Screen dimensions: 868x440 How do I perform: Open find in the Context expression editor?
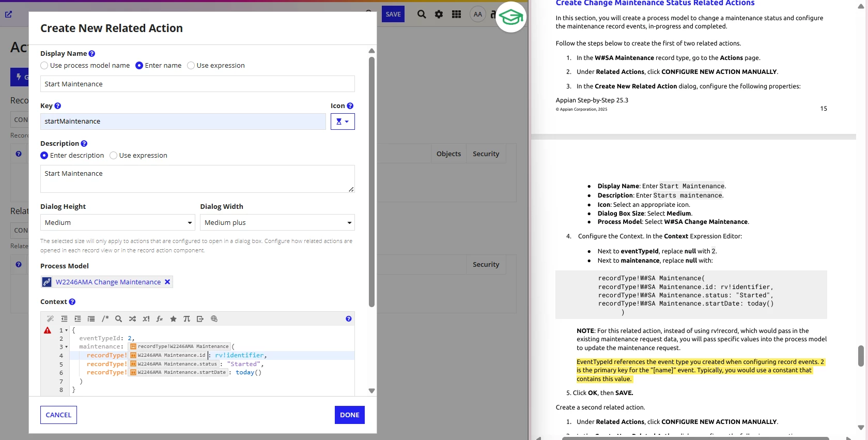tap(118, 319)
